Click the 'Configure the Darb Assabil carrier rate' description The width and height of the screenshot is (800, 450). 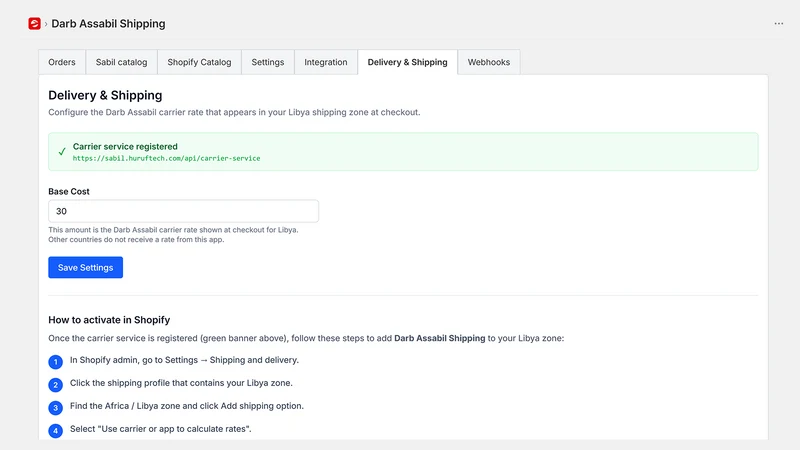[x=234, y=112]
